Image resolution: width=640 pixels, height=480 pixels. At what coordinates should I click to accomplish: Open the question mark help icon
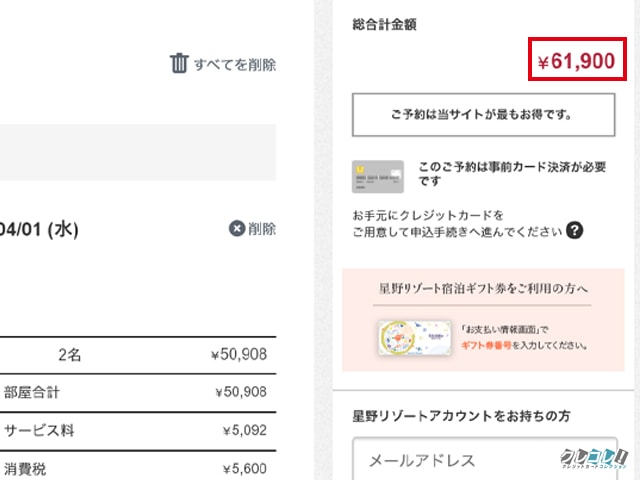click(x=574, y=231)
